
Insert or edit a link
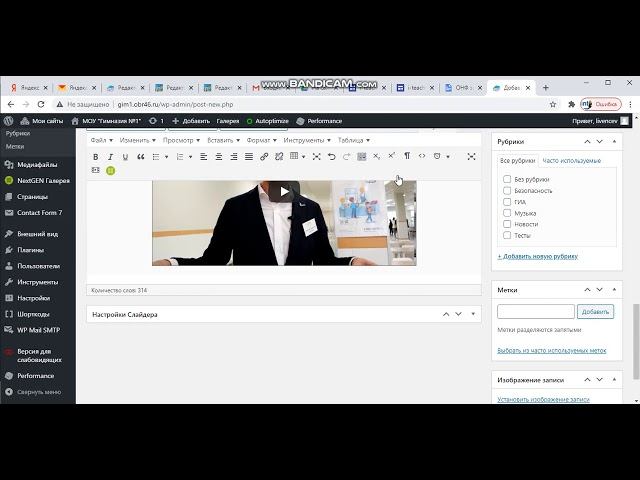(x=264, y=157)
